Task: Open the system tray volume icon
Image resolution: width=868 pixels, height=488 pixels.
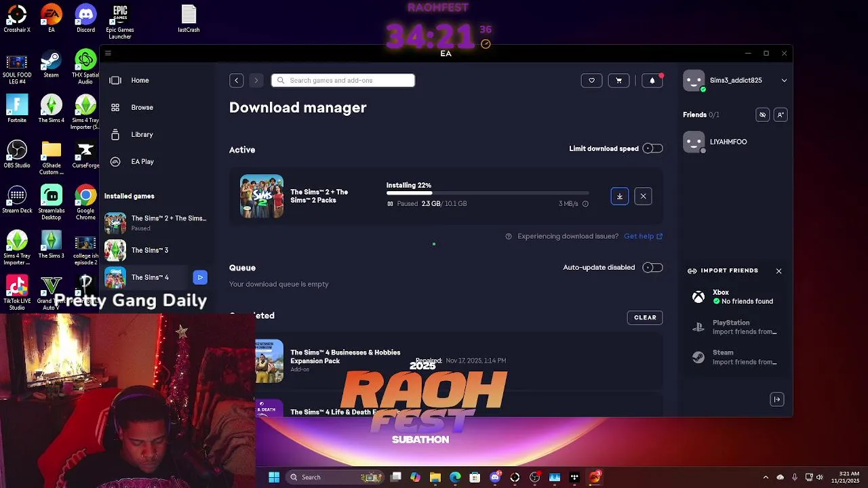Action: (x=820, y=477)
